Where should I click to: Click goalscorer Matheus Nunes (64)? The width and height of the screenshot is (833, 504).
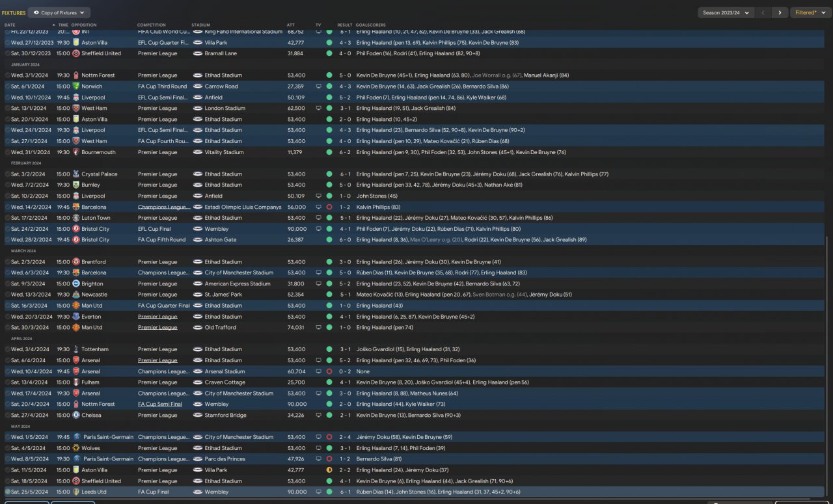(x=434, y=393)
